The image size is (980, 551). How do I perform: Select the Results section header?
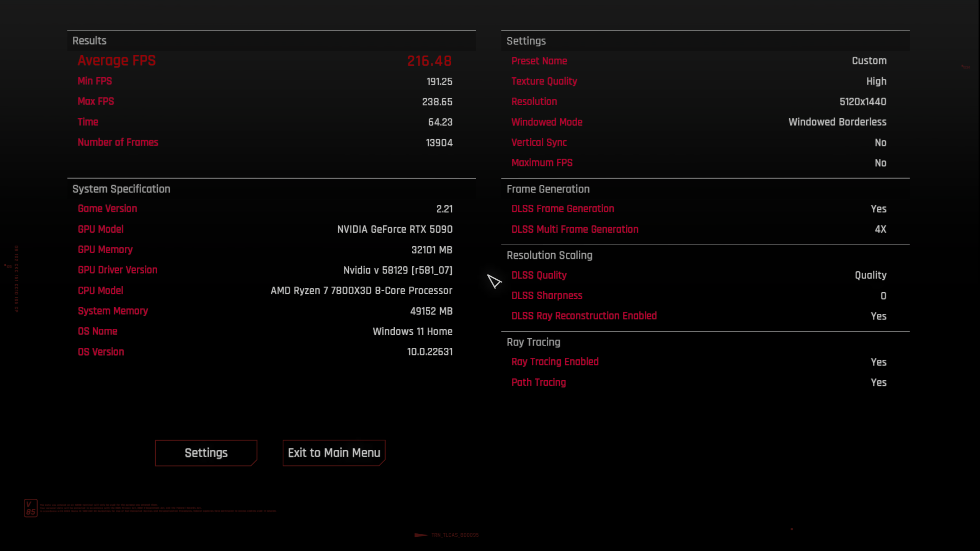click(89, 41)
